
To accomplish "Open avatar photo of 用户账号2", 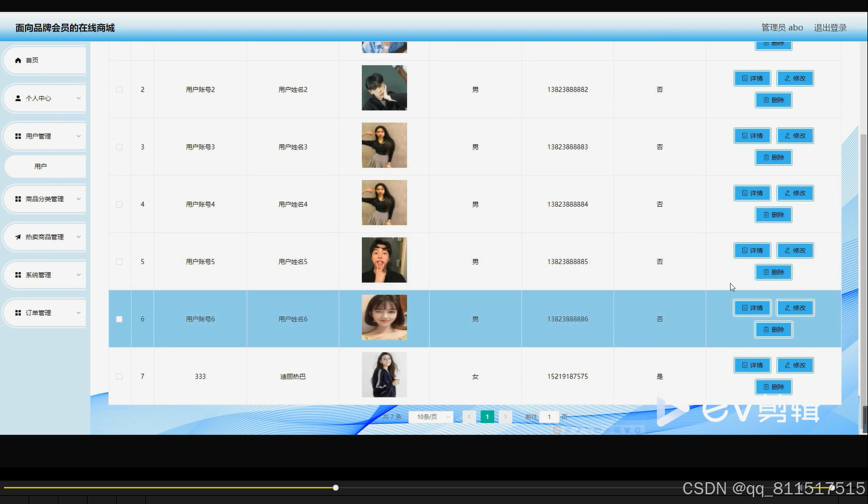I will pos(384,88).
